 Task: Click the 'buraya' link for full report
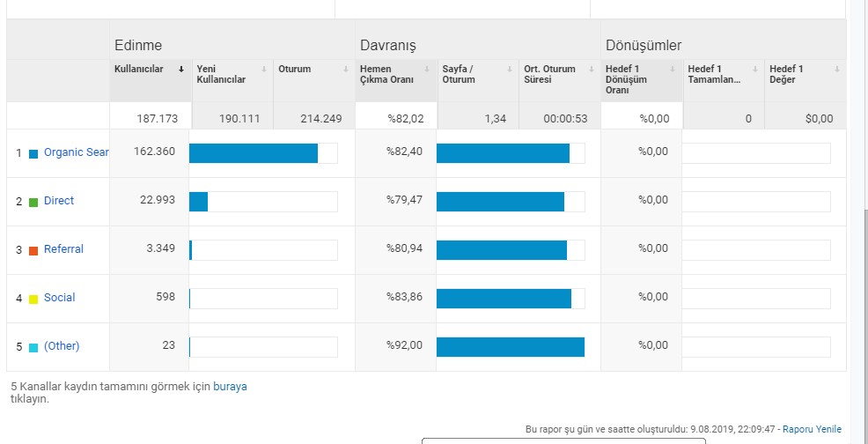click(230, 387)
